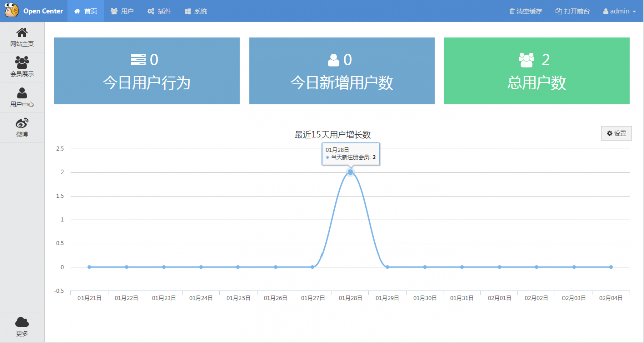
Task: Open the 用户 menu in the top bar
Action: (x=122, y=11)
